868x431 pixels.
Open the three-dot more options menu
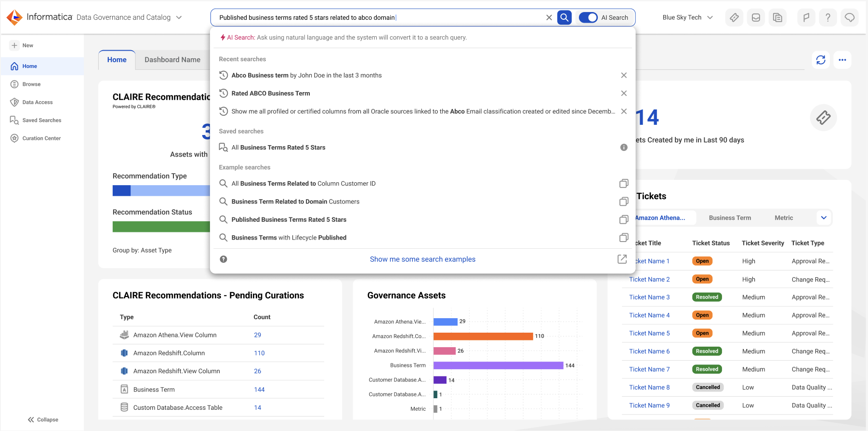[842, 60]
